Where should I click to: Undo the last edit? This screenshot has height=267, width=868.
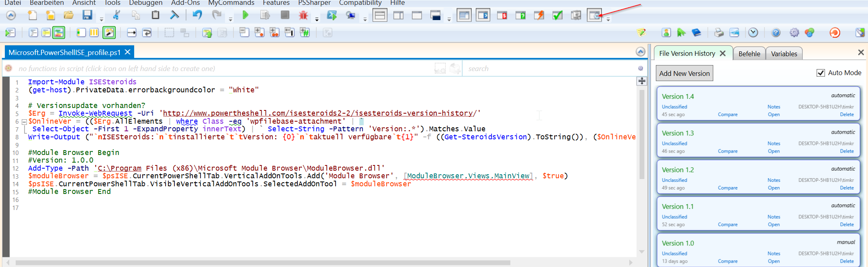coord(197,15)
